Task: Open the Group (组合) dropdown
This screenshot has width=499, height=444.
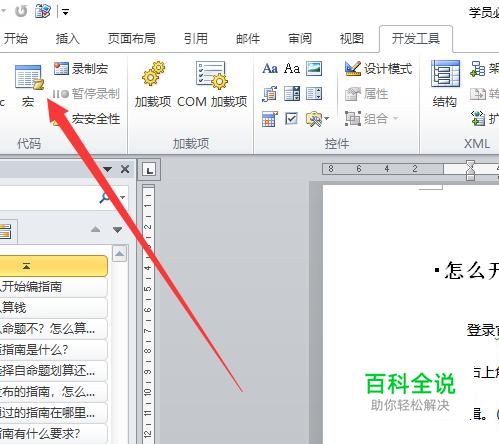Action: [x=372, y=119]
